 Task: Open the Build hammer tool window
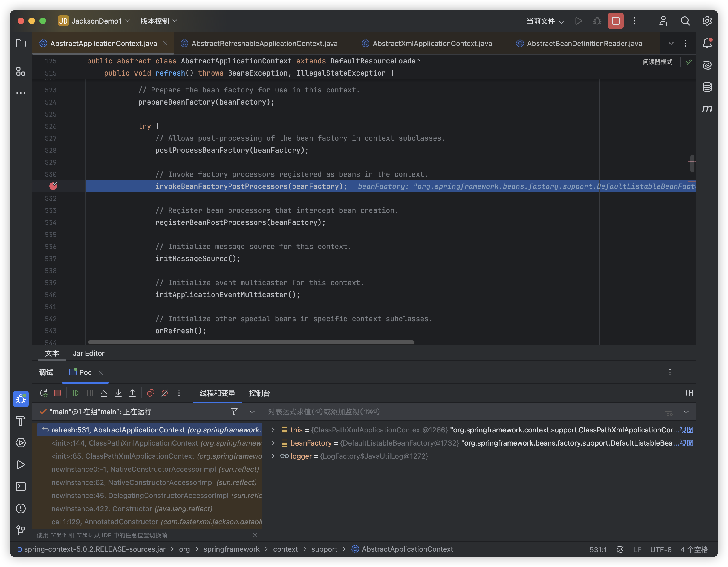click(x=21, y=421)
